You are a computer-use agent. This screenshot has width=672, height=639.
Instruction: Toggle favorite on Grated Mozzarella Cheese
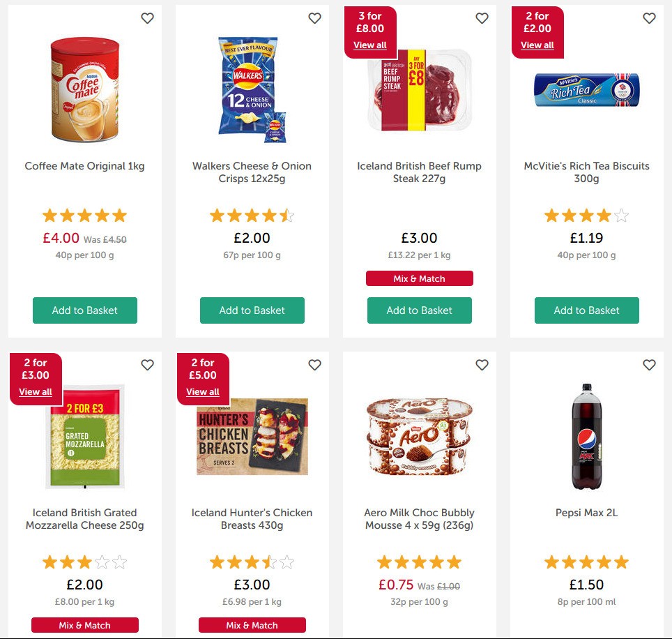[147, 365]
